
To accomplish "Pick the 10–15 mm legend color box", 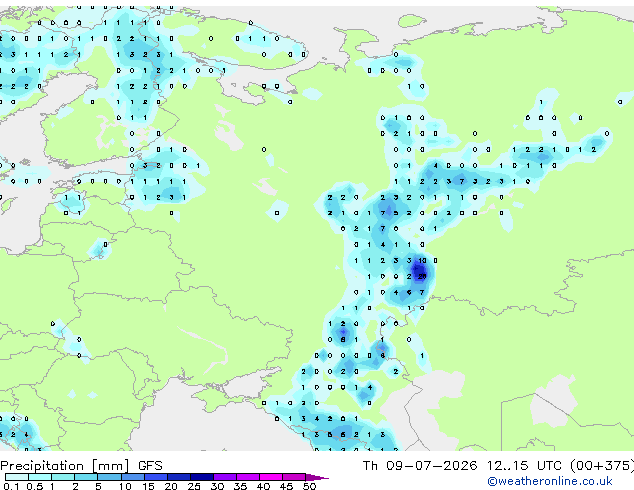I will pyautogui.click(x=133, y=477).
